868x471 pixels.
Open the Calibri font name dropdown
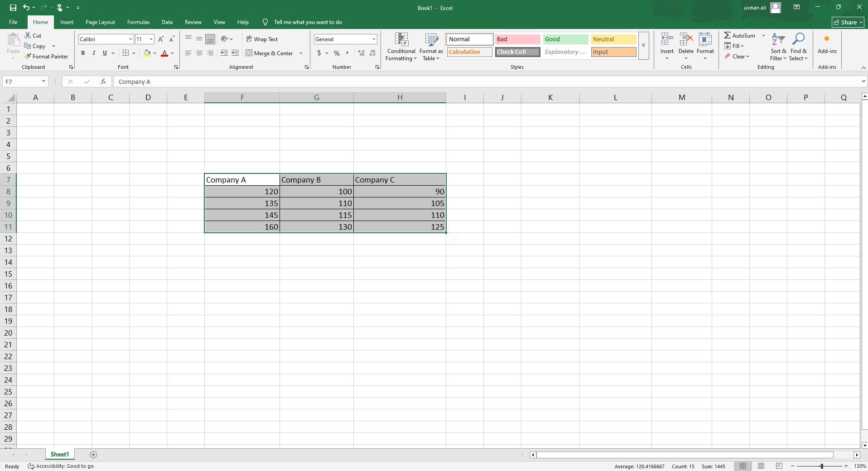[x=130, y=39]
